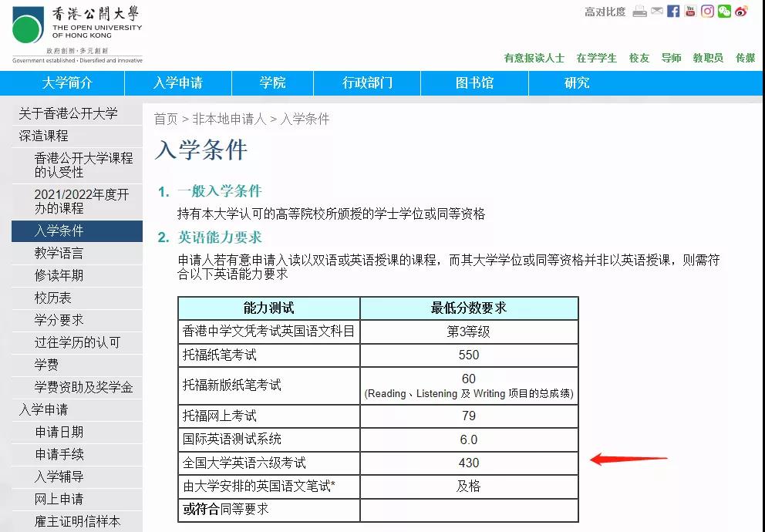The image size is (765, 532).
Task: Open 修读年期 sidebar item
Action: [x=77, y=276]
